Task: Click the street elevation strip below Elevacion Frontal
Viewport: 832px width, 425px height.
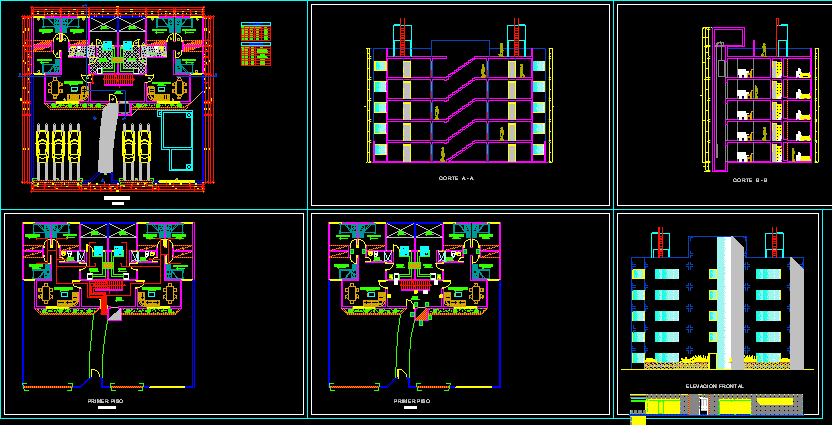Action: click(x=715, y=405)
